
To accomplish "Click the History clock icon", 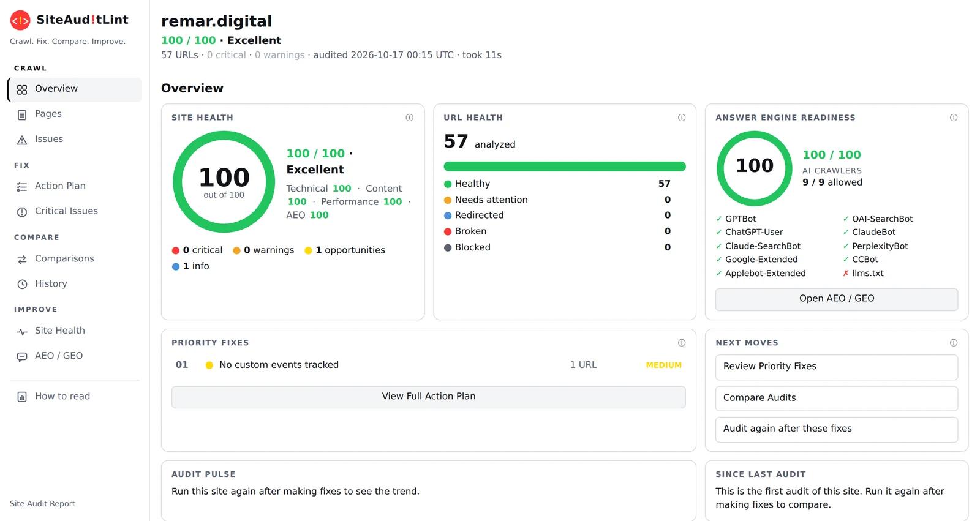I will coord(22,284).
